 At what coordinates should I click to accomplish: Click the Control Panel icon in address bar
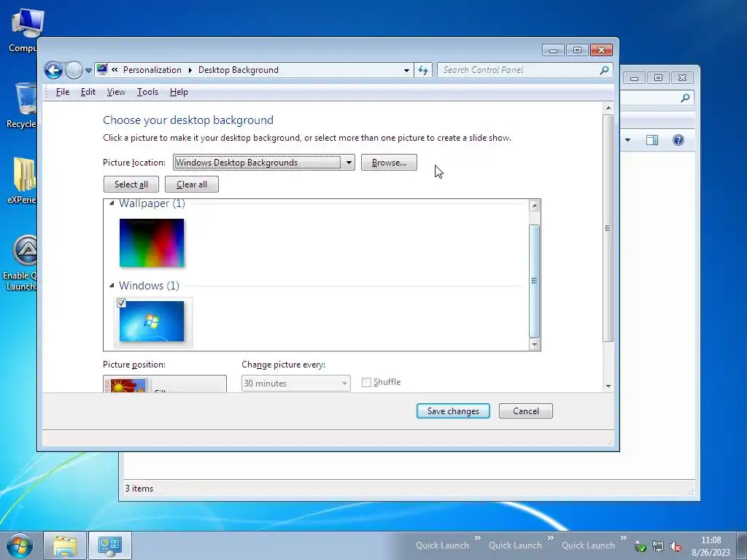point(102,69)
